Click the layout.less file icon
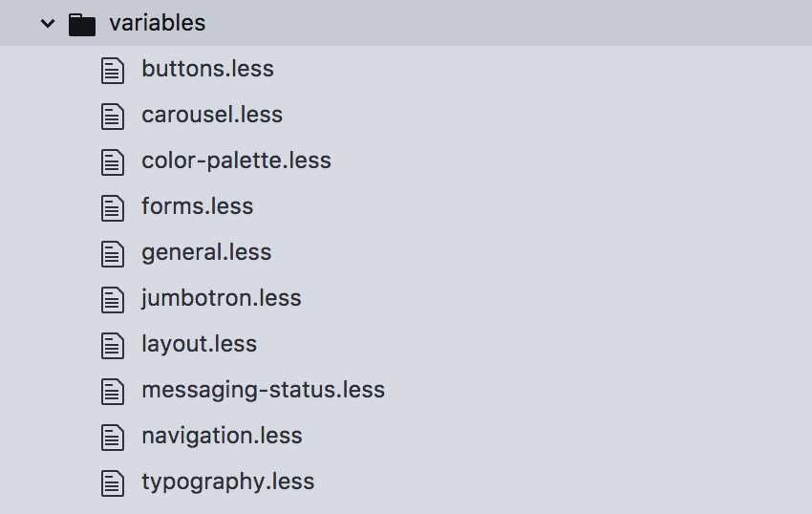Screen dimensions: 812x514 (x=113, y=345)
